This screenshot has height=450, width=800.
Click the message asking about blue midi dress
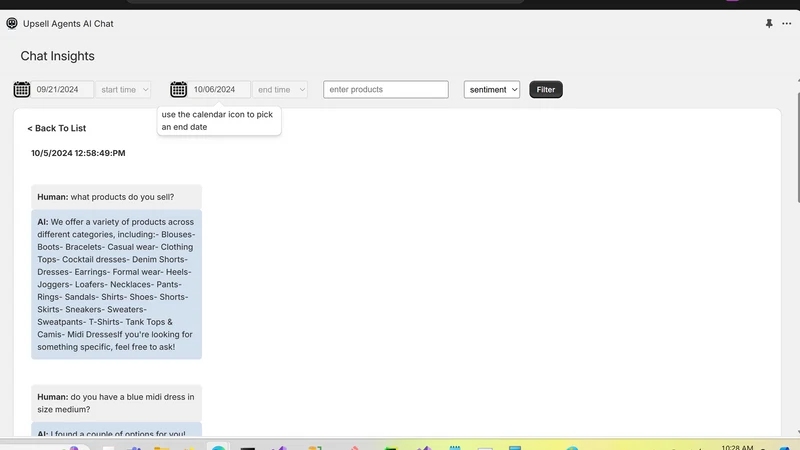point(116,403)
